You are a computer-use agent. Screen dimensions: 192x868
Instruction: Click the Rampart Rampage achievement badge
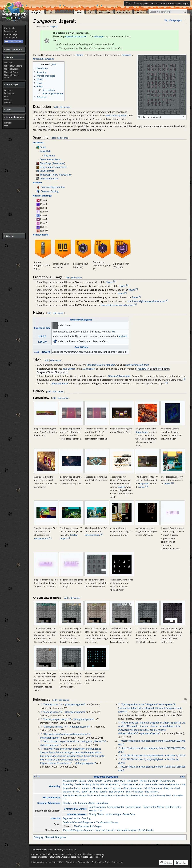tap(43, 249)
